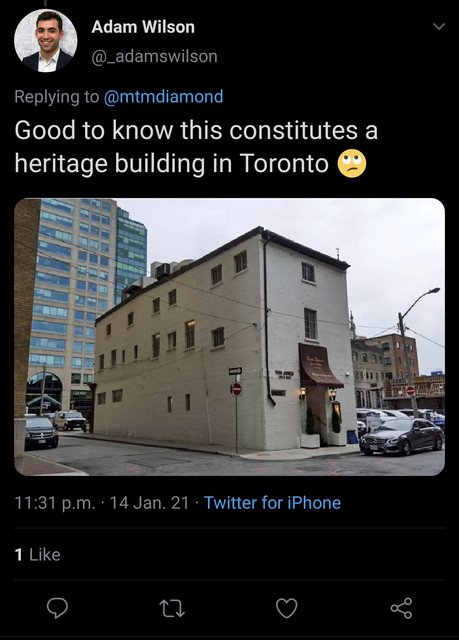This screenshot has height=640, width=459.
Task: Tap the maroon awning over the entrance
Action: click(x=320, y=365)
